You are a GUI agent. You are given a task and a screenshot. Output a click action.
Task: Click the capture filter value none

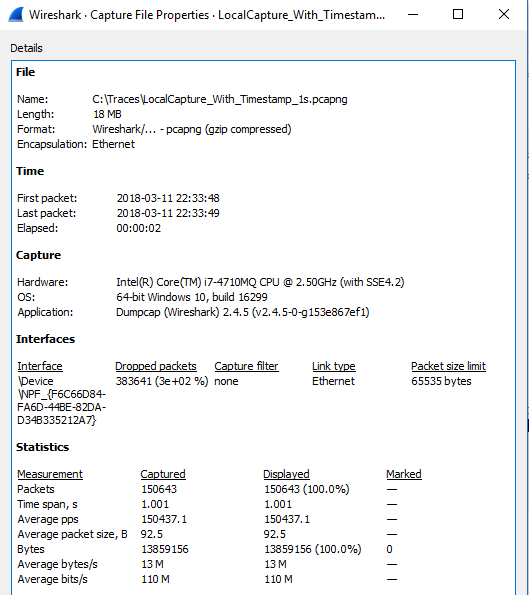click(226, 381)
